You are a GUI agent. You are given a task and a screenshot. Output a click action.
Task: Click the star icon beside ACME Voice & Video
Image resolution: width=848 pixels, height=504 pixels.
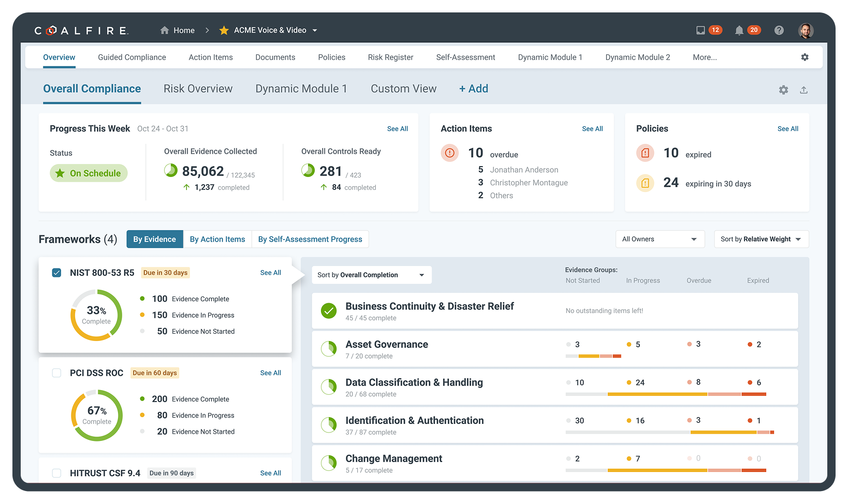(224, 30)
